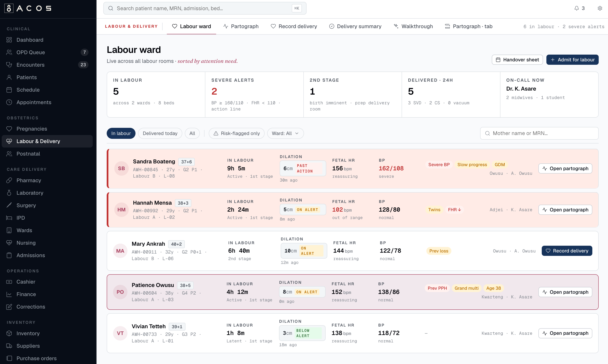Open settings gear icon

pos(600,8)
